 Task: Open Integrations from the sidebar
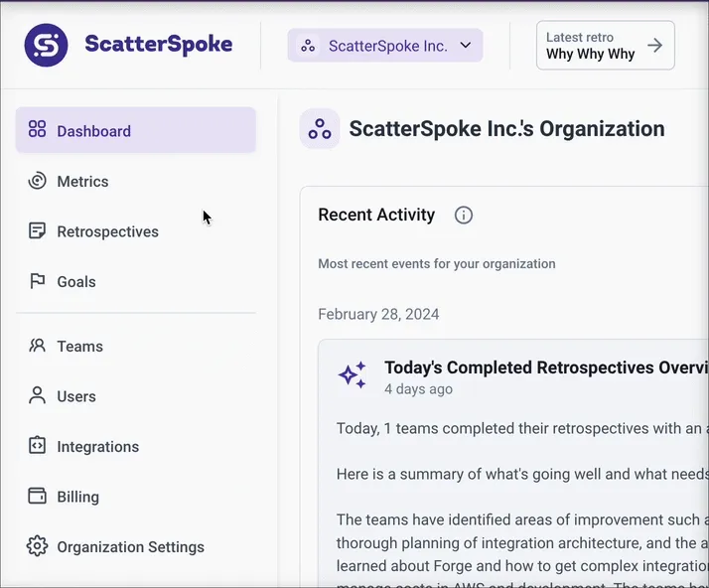136,447
